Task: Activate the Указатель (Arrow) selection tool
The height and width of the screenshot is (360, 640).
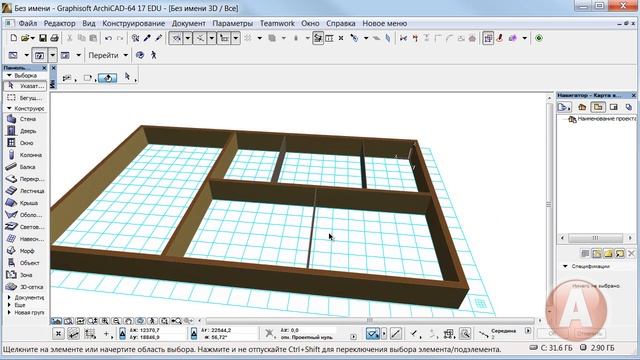Action: coord(24,86)
